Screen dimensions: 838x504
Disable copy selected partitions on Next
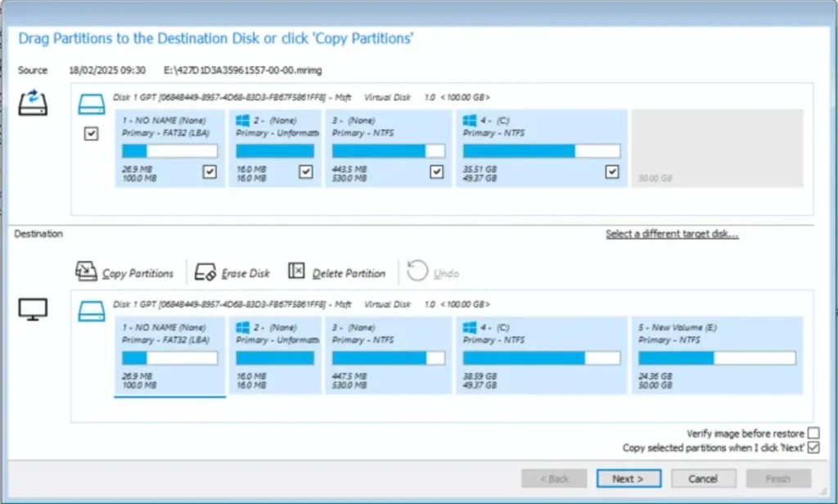[813, 447]
